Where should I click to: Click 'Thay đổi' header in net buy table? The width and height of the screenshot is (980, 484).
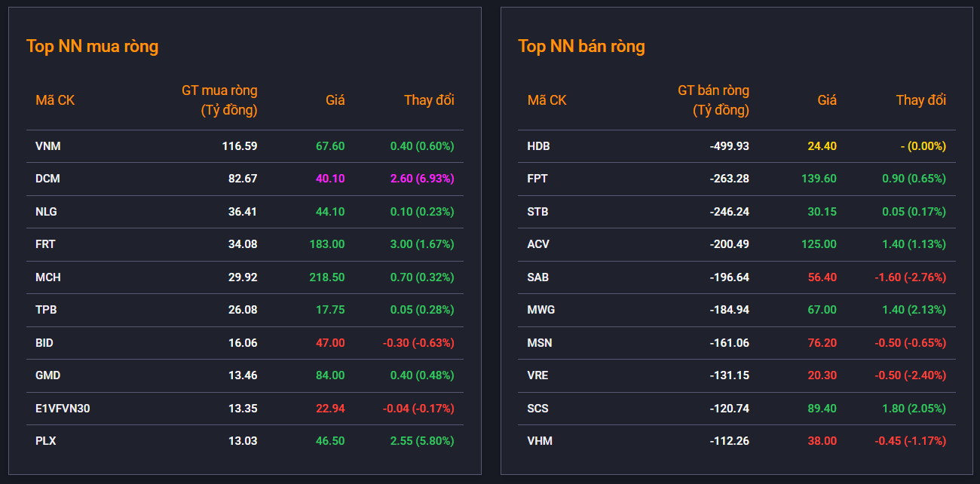tap(429, 100)
